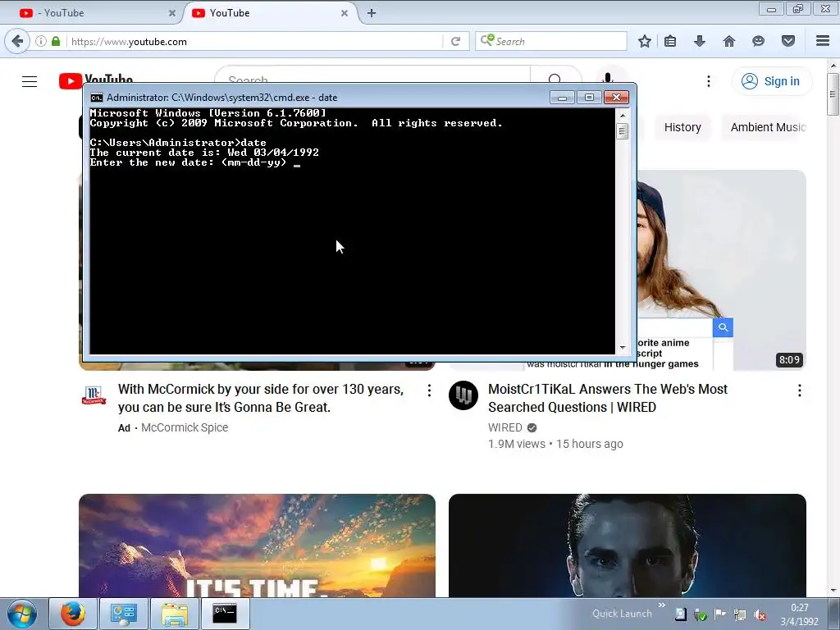Open the McCormick ad title link
The width and height of the screenshot is (840, 630).
(x=260, y=398)
